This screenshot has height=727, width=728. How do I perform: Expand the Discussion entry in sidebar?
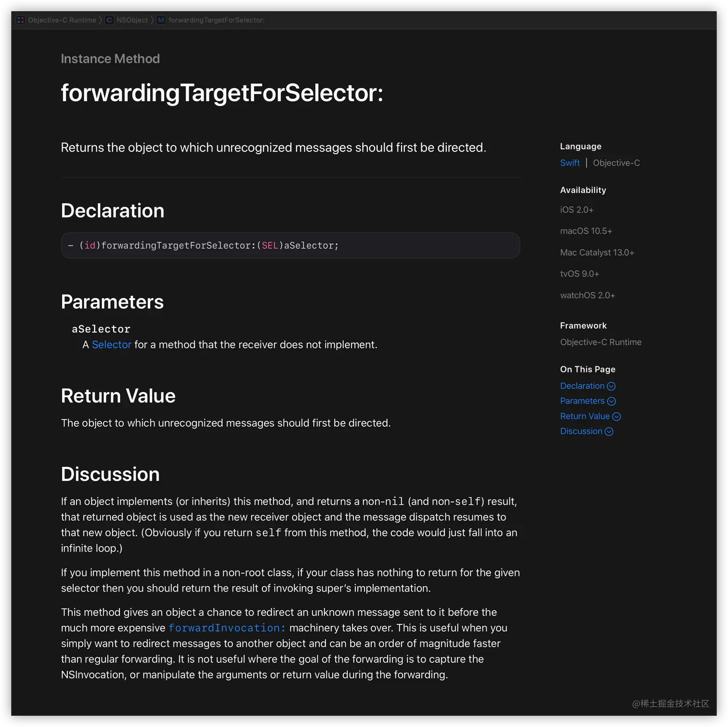coord(581,431)
